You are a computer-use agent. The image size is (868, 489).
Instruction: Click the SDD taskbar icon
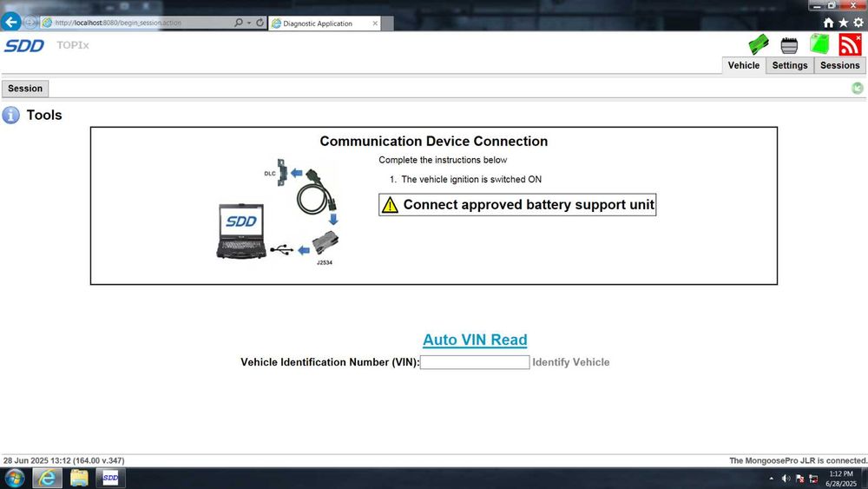(x=110, y=478)
